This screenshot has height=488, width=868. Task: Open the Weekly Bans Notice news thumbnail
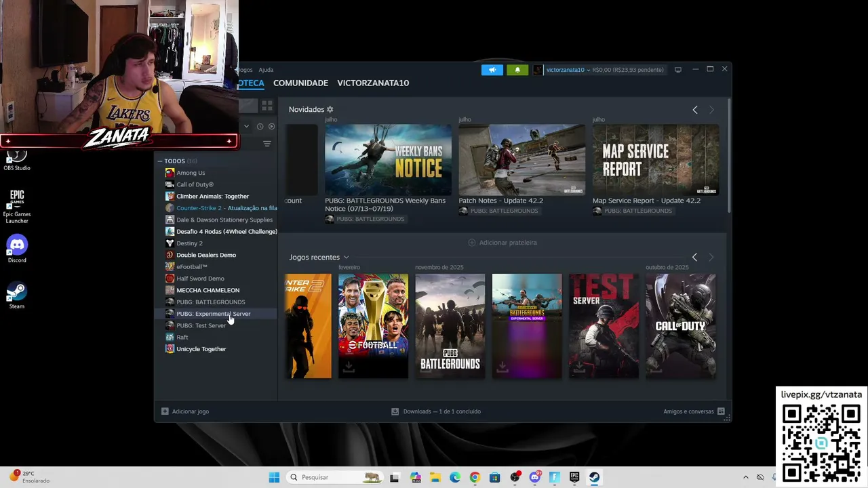(388, 159)
